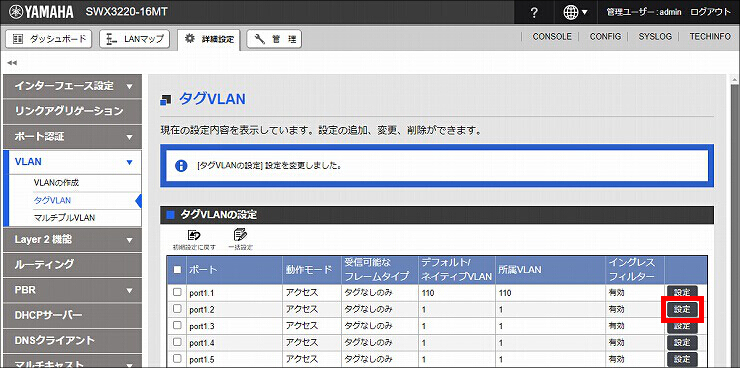Expand インターフェース設定 menu

72,86
